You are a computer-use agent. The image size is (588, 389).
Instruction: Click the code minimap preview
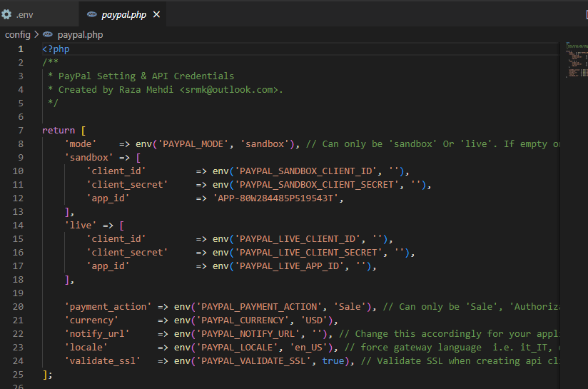point(577,60)
